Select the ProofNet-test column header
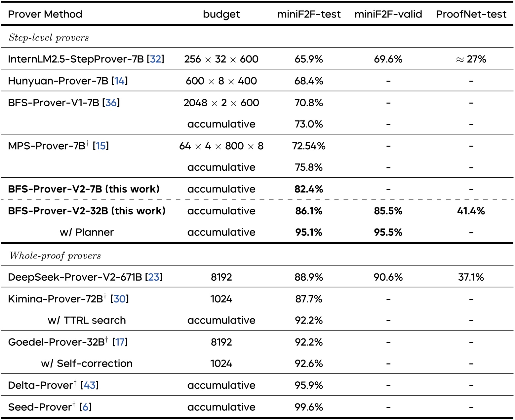Screen dimensions: 515x420 pos(471,14)
